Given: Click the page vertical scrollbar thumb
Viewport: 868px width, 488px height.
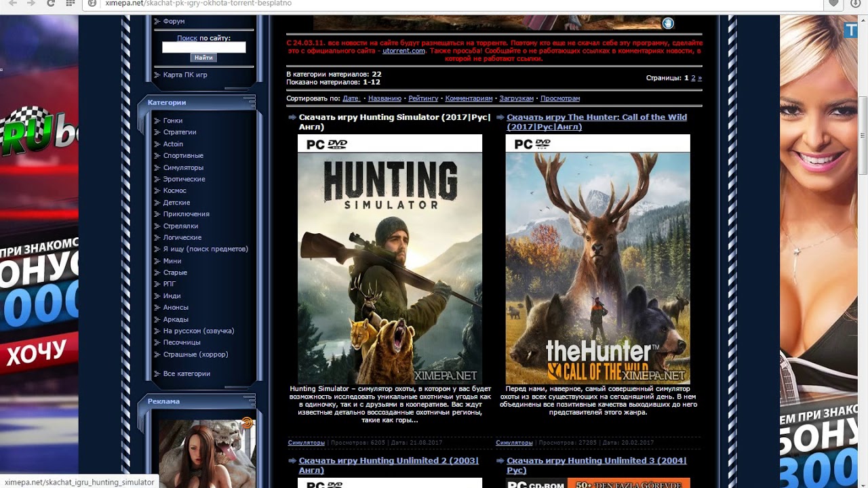Looking at the screenshot, I should [863, 136].
